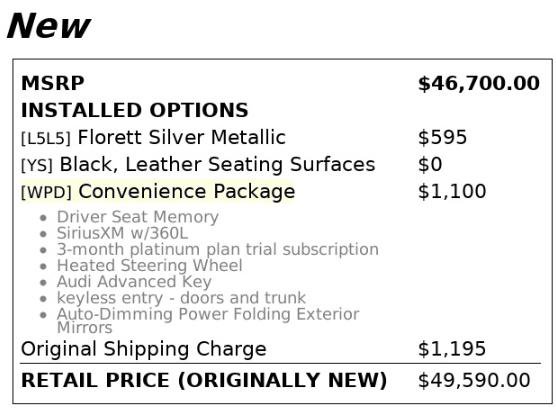Click the SiriusXM w/360L item

pyautogui.click(x=122, y=233)
